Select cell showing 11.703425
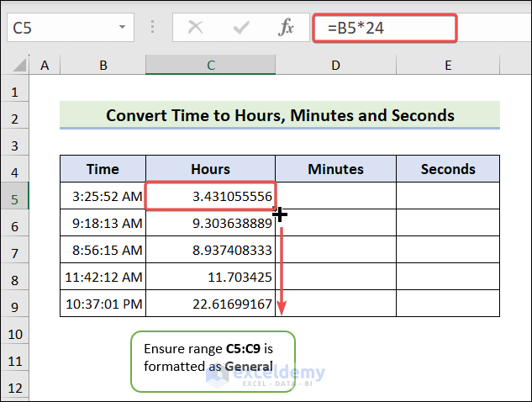Viewport: 532px width, 402px height. pyautogui.click(x=210, y=277)
